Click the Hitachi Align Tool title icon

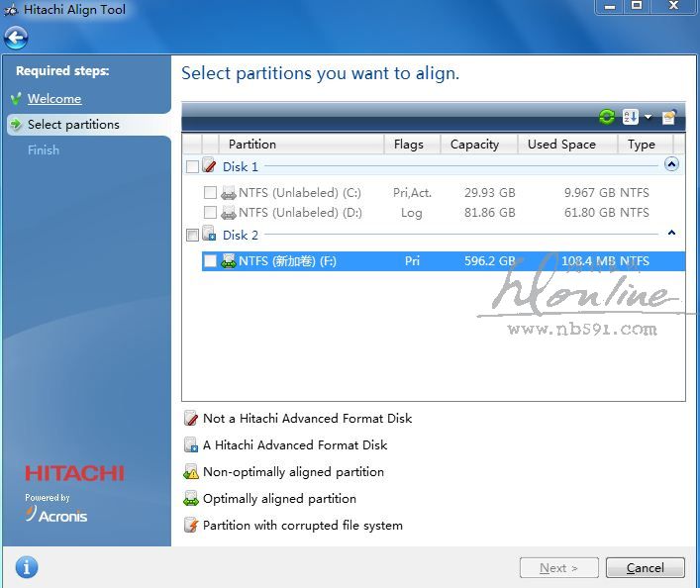pos(11,9)
